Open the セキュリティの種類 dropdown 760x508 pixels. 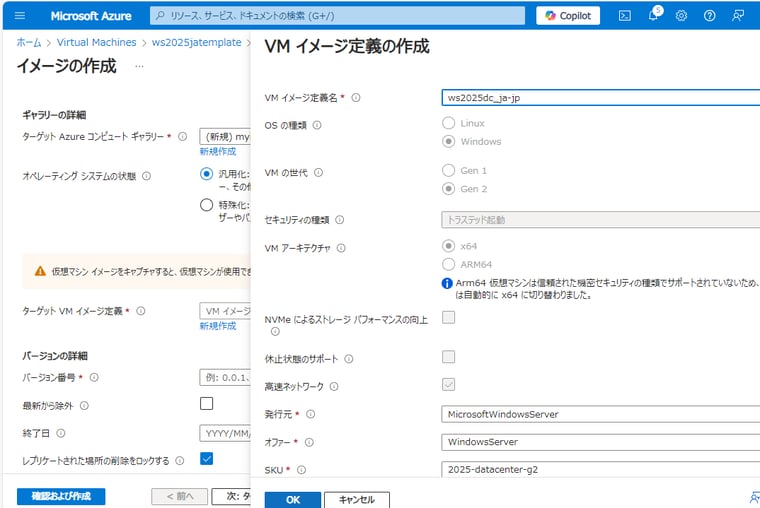tap(601, 220)
